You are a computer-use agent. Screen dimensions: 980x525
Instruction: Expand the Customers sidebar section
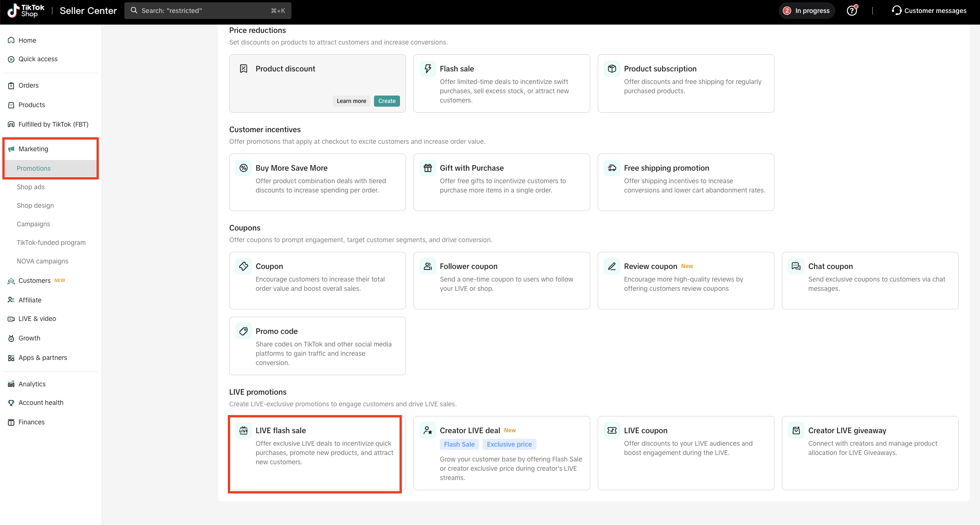34,281
